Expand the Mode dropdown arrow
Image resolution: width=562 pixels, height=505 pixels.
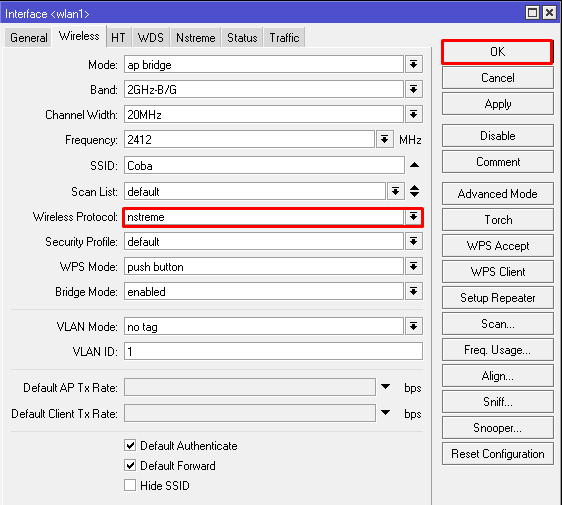[x=414, y=65]
